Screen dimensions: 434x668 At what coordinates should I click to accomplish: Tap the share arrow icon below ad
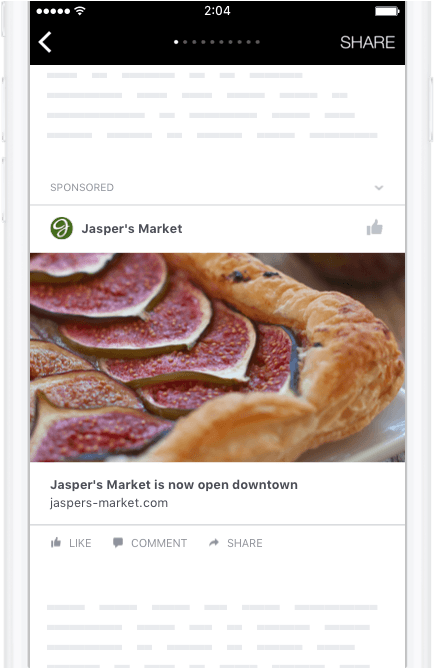(214, 542)
